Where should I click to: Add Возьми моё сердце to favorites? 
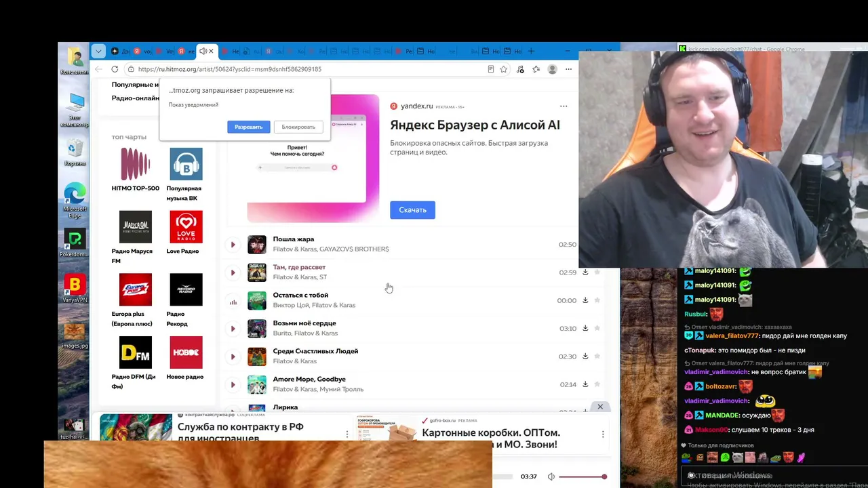tap(597, 328)
